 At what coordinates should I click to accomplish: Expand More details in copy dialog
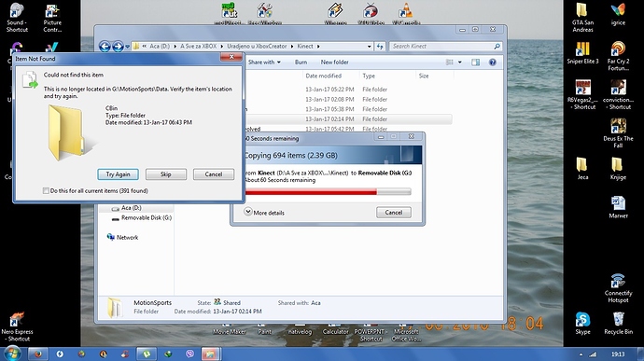[264, 213]
